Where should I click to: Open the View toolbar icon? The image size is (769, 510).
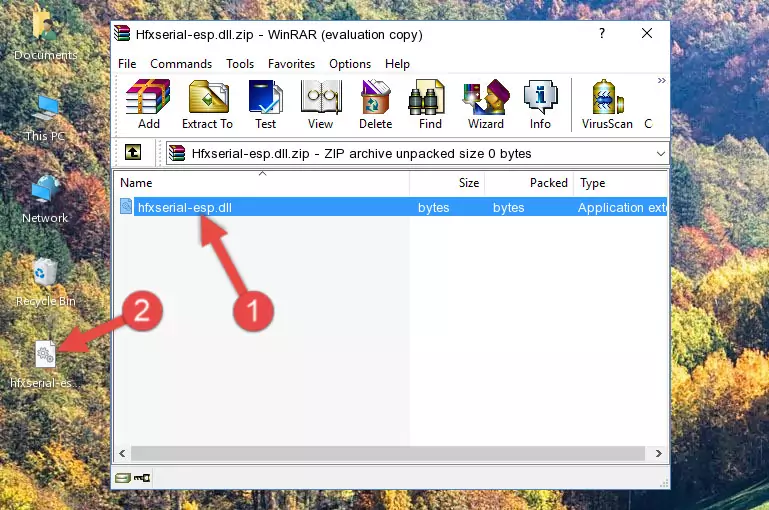[x=321, y=104]
